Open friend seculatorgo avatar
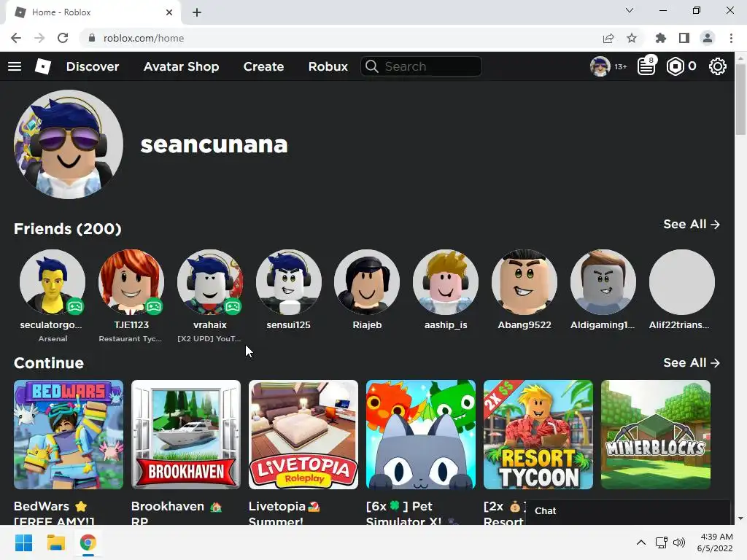Image resolution: width=747 pixels, height=560 pixels. point(53,282)
